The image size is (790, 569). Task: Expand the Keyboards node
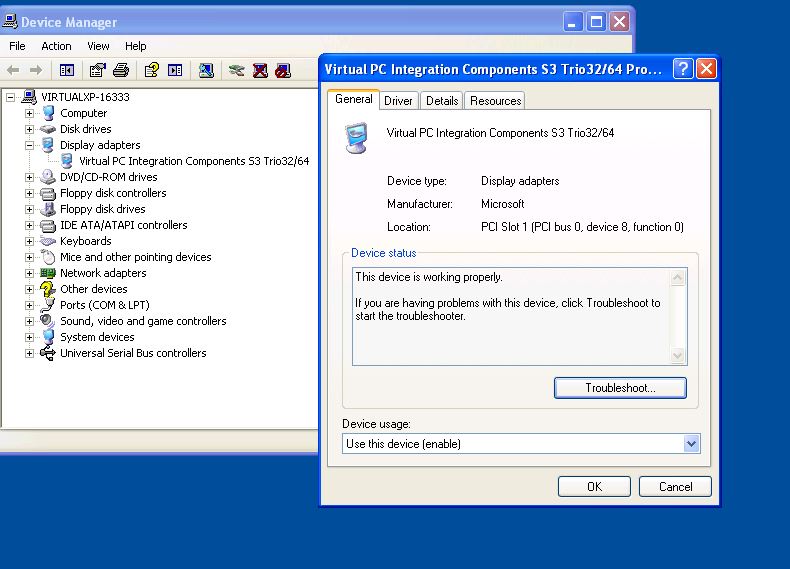pos(29,241)
